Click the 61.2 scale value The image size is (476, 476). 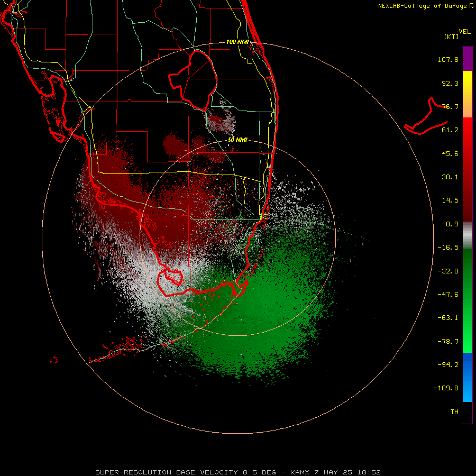[x=450, y=130]
